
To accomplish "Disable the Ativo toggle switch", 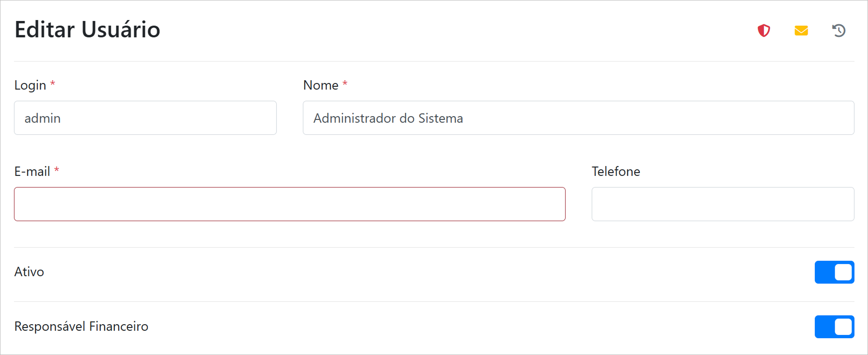I will tap(834, 272).
